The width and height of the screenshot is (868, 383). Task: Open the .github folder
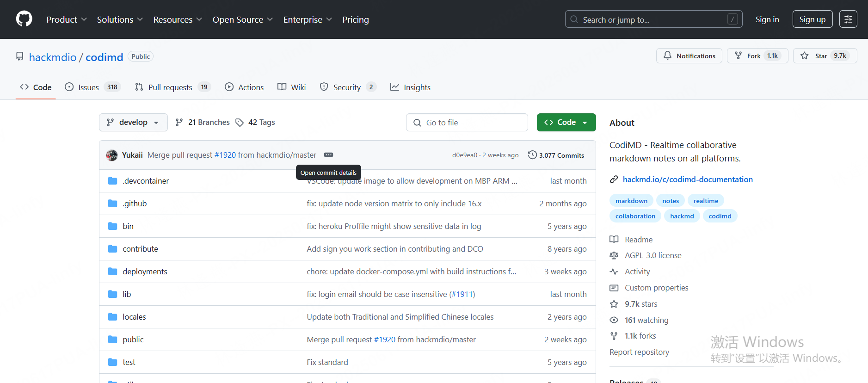click(x=135, y=204)
